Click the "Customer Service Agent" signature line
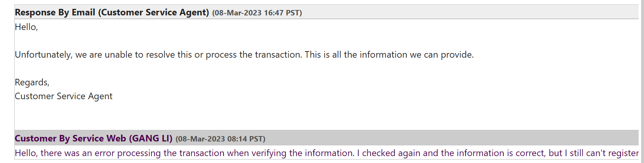Screen dimensions: 644x163 64,96
